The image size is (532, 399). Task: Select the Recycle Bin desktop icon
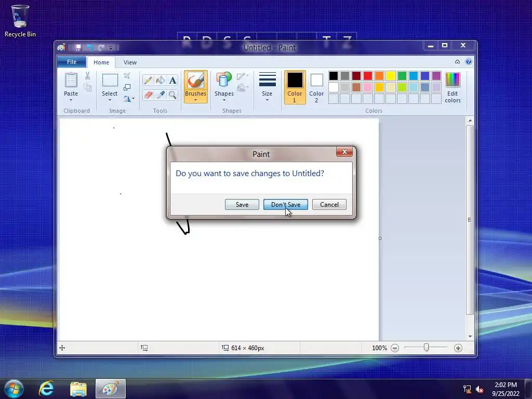click(x=20, y=21)
